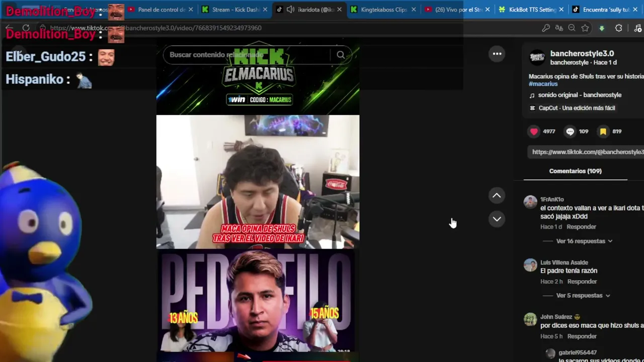Expand Ver 5 respuestas replies
The width and height of the screenshot is (644, 362).
[583, 296]
